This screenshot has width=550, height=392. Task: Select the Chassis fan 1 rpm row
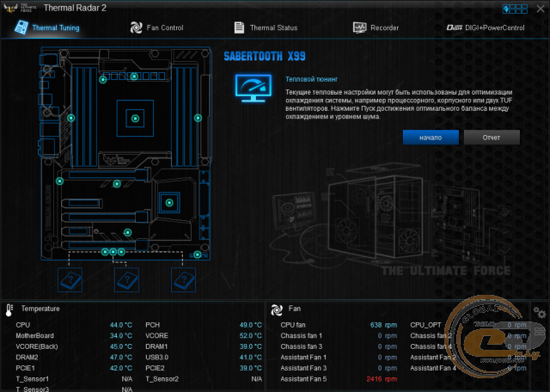(x=339, y=336)
